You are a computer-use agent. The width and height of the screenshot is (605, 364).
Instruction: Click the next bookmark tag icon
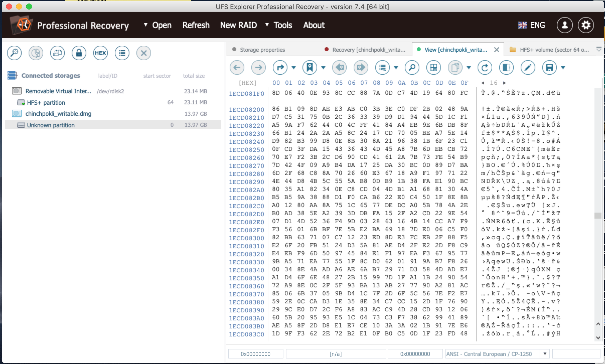point(361,67)
